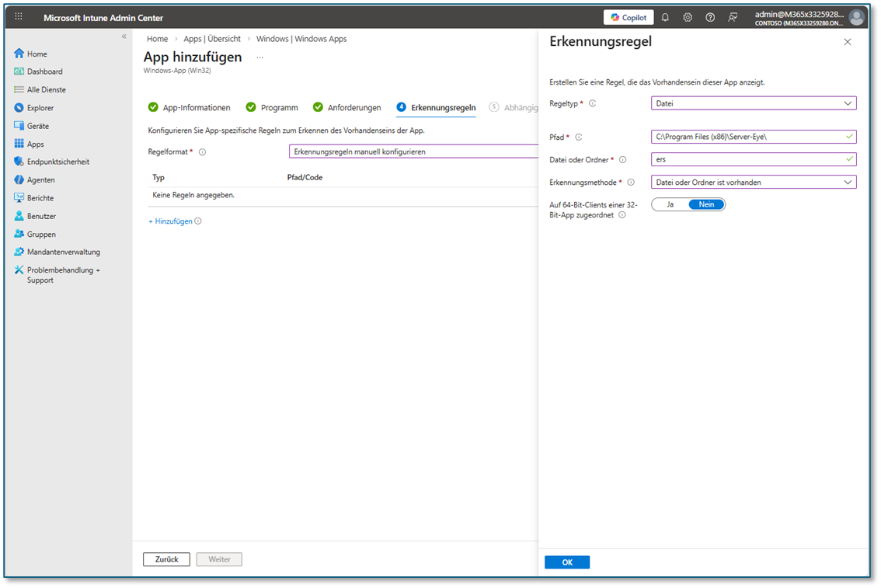Click the admin account name text
The width and height of the screenshot is (881, 588).
pyautogui.click(x=799, y=14)
